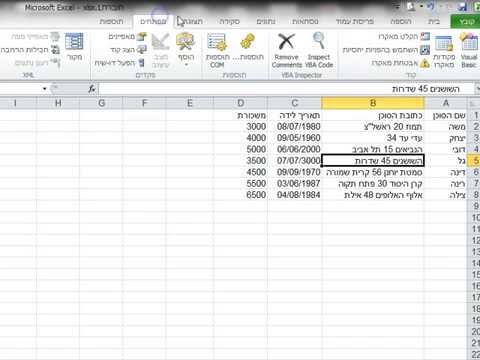Viewport: 480px width, 360px height.
Task: Select column E header
Action: coord(190,103)
